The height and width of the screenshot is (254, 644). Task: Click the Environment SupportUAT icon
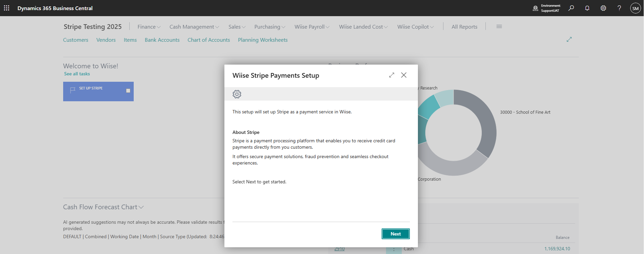[535, 8]
